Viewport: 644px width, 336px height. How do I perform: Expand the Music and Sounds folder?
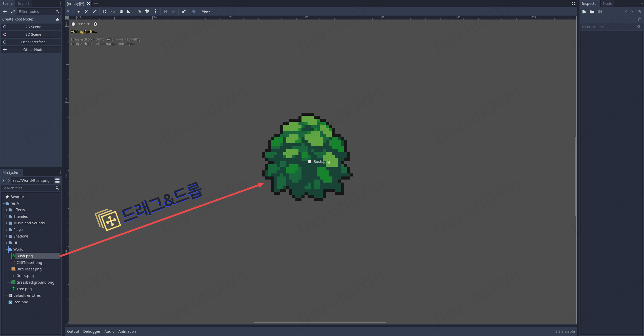(x=7, y=223)
